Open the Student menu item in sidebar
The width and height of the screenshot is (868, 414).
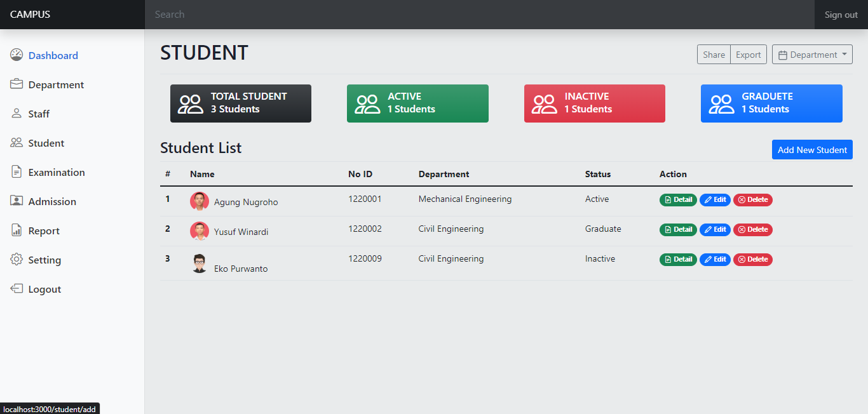pos(46,143)
